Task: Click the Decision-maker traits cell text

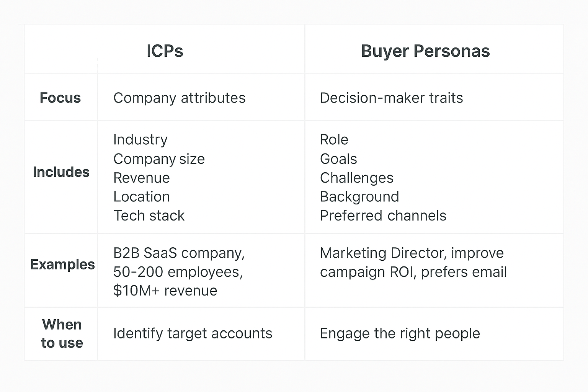Action: coord(391,98)
